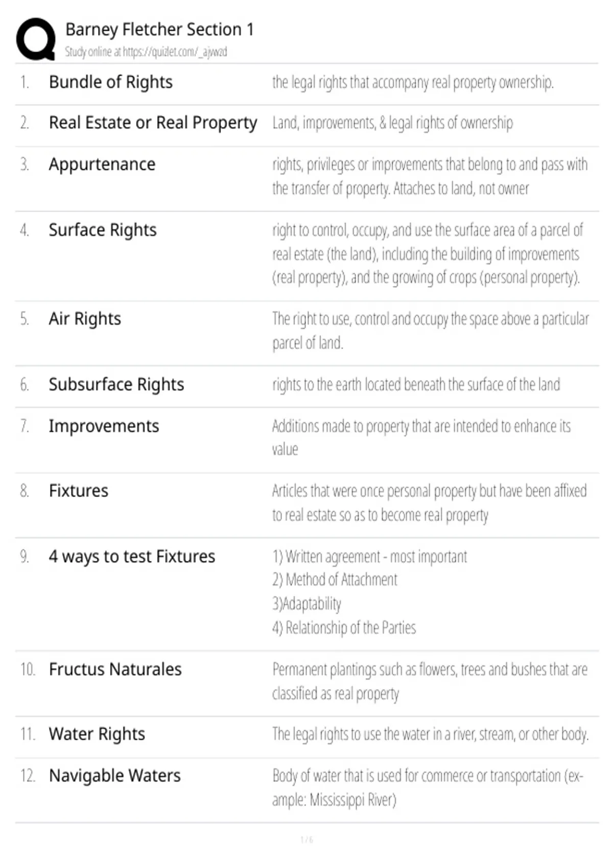This screenshot has width=613, height=868.
Task: Click the Written agreement - most important line
Action: coord(369,557)
